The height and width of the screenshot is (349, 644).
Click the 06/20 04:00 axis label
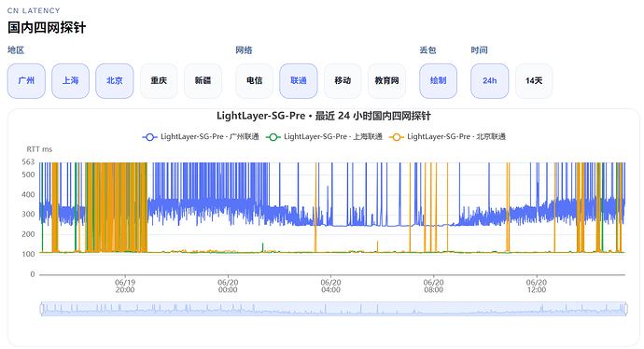click(330, 286)
